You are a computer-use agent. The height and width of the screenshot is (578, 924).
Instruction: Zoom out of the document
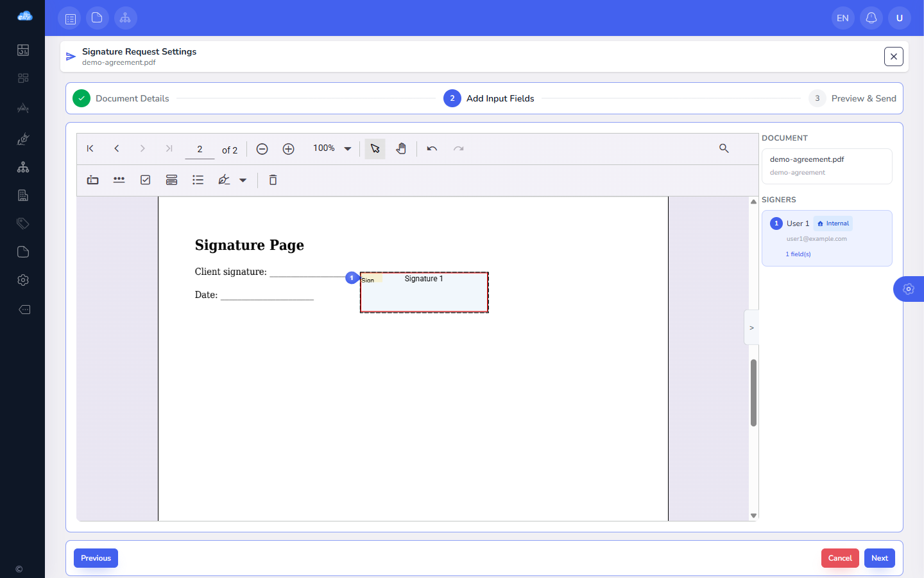pos(262,149)
